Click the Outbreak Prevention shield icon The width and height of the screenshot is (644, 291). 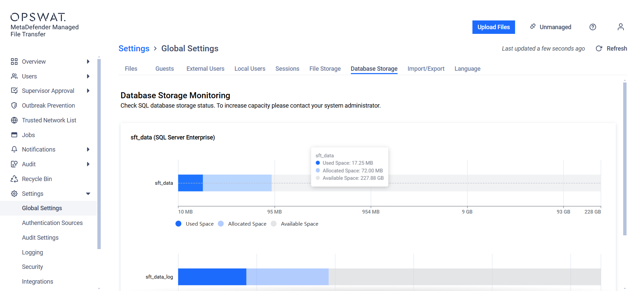pyautogui.click(x=14, y=106)
